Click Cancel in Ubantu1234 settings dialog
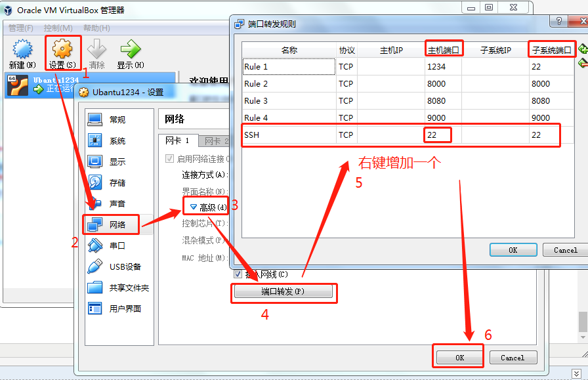The image size is (588, 380). coord(513,358)
